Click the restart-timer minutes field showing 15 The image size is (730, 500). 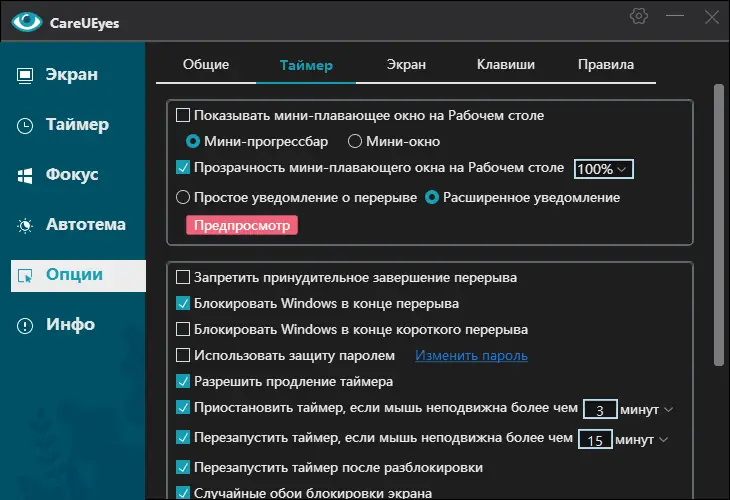[595, 439]
